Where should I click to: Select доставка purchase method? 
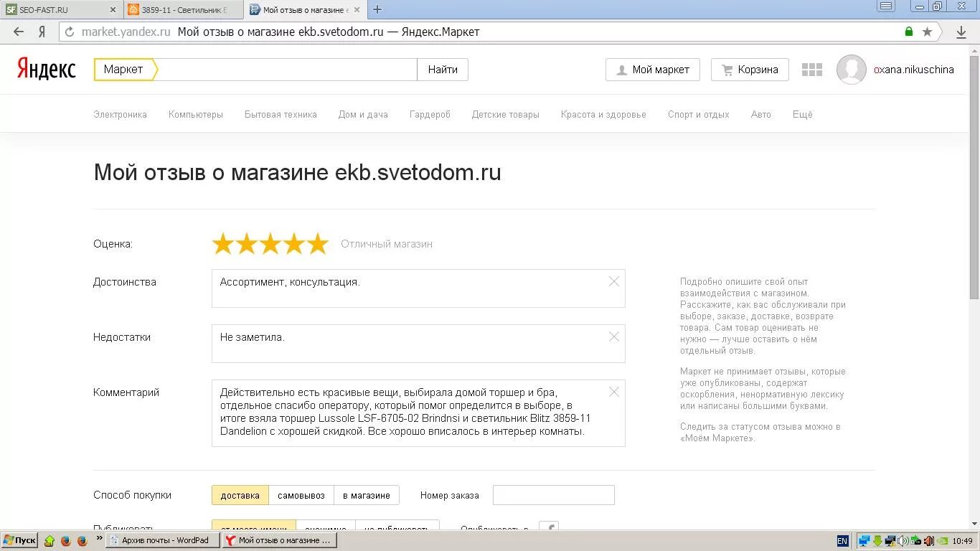240,495
